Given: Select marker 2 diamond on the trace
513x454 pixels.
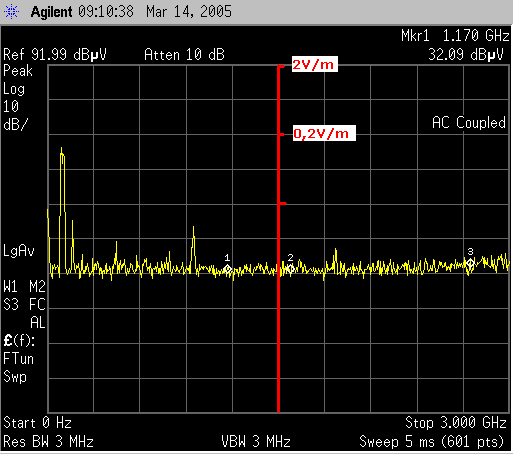Looking at the screenshot, I should (x=290, y=269).
